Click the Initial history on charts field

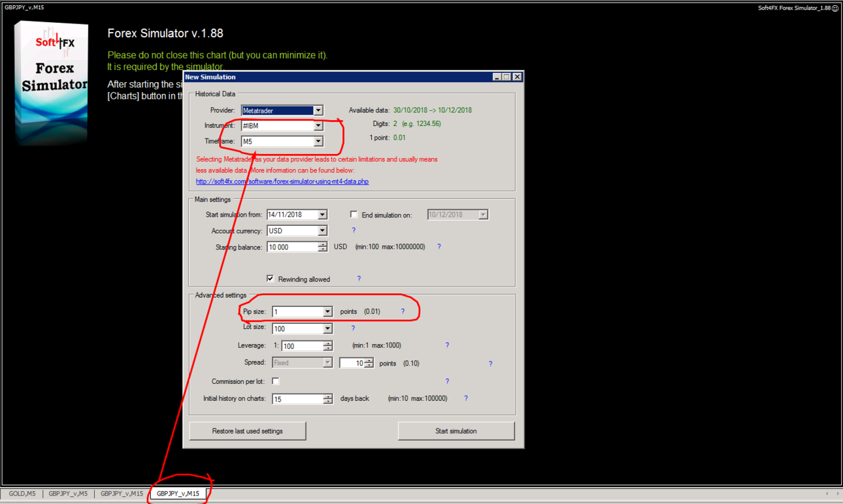pos(297,399)
